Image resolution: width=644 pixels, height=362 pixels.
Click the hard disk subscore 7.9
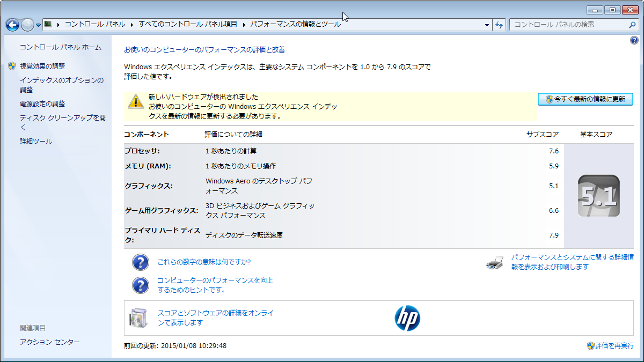[554, 235]
